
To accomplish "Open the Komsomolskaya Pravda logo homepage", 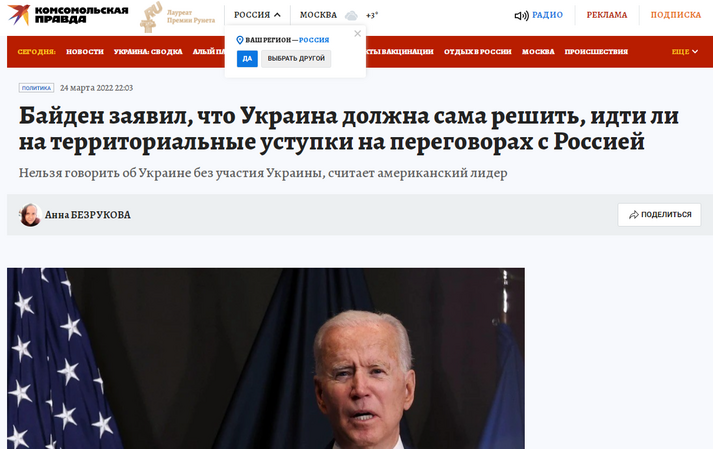I will 68,15.
